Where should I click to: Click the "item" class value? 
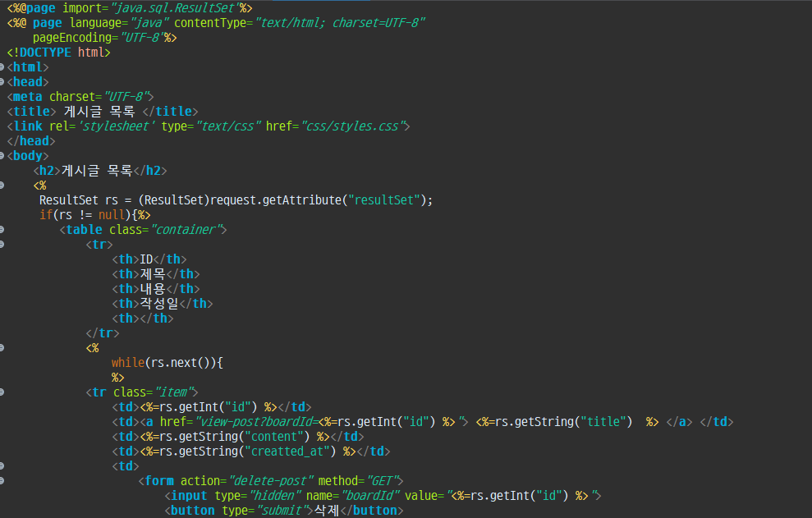click(173, 392)
